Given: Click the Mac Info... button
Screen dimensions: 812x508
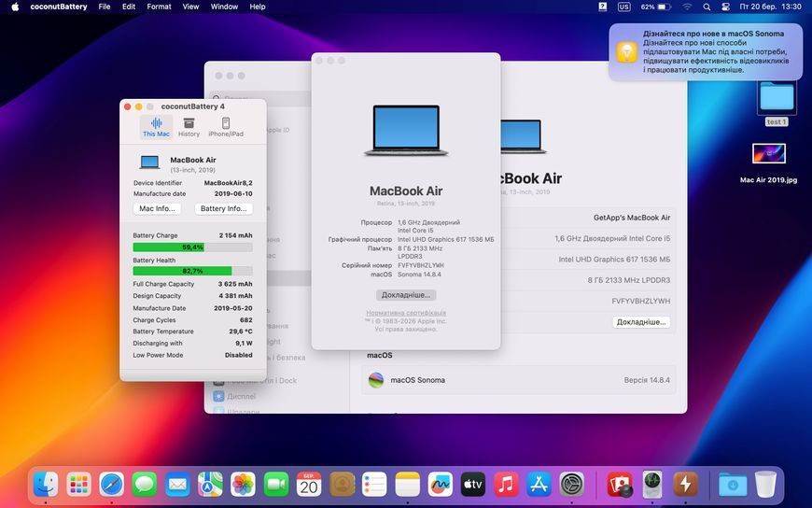Looking at the screenshot, I should [x=157, y=208].
